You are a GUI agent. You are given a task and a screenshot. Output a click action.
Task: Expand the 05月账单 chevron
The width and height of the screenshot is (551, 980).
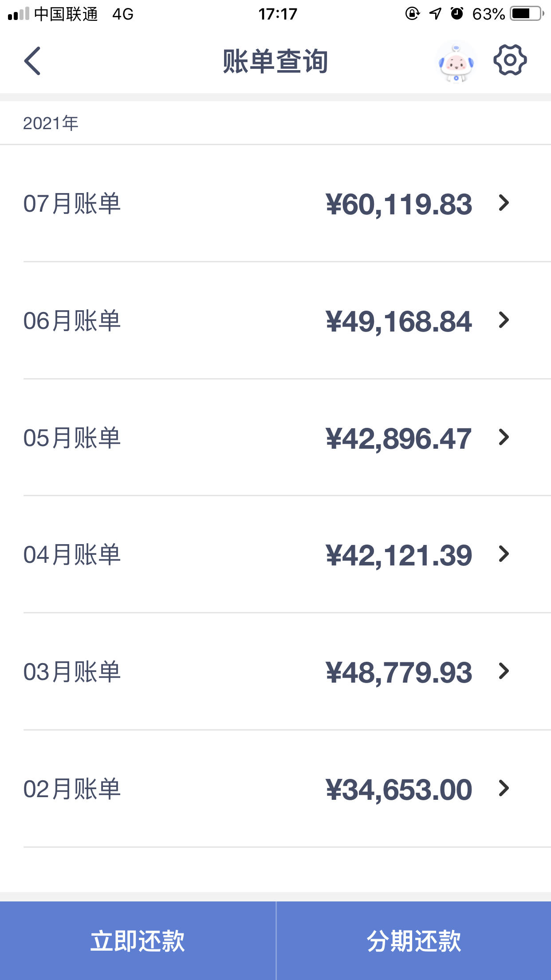504,437
